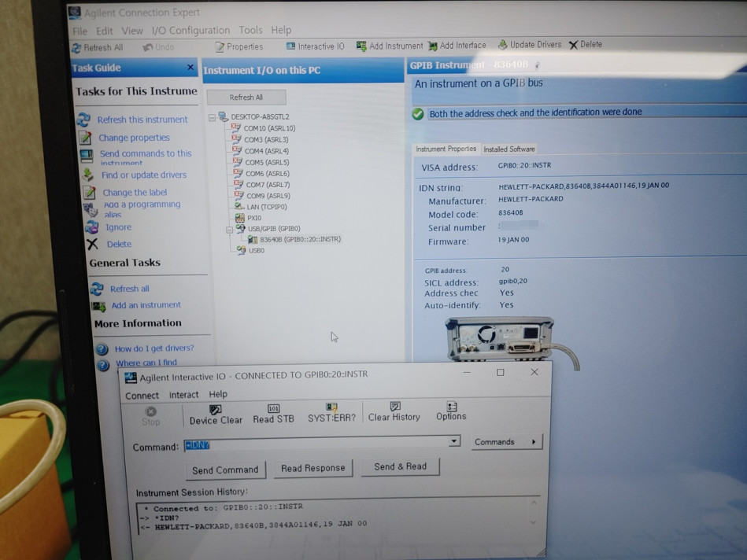Image resolution: width=747 pixels, height=560 pixels.
Task: Click Clear History in Interactive IO
Action: pos(394,412)
